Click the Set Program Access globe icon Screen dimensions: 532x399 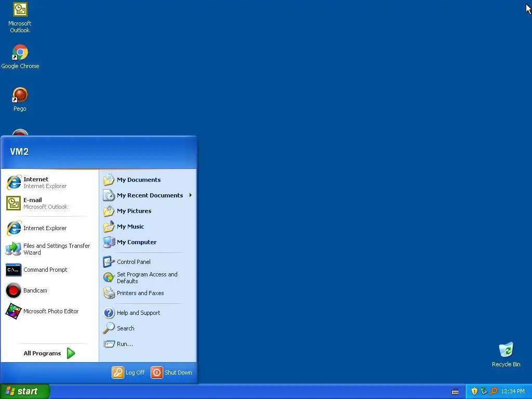tap(109, 277)
